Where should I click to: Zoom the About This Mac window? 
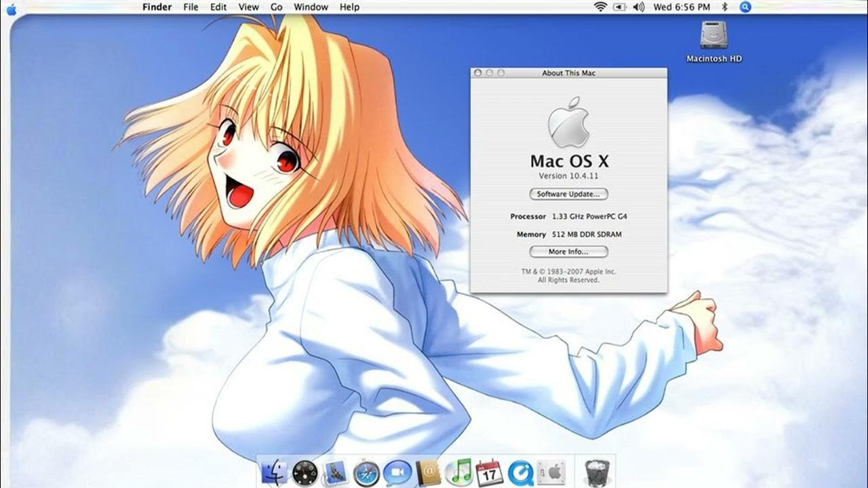(x=501, y=73)
